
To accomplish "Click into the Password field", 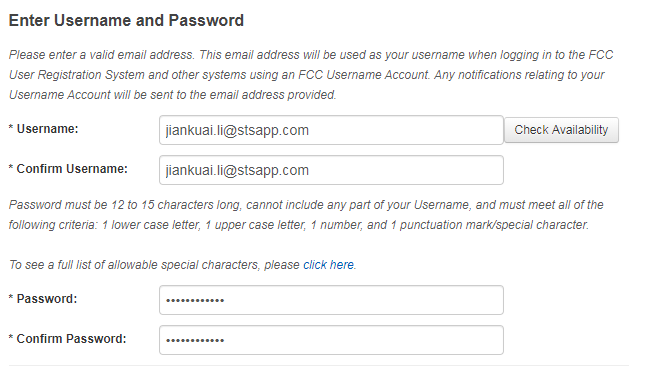I will click(x=331, y=300).
